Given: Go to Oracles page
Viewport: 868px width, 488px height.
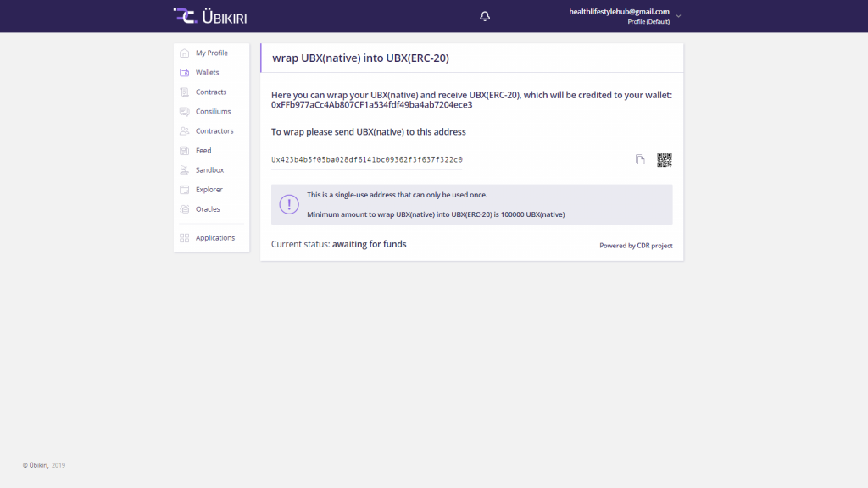Looking at the screenshot, I should 208,209.
